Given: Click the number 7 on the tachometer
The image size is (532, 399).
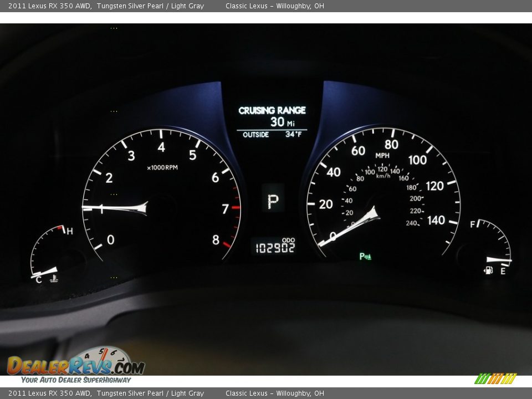Looking at the screenshot, I should point(225,209).
